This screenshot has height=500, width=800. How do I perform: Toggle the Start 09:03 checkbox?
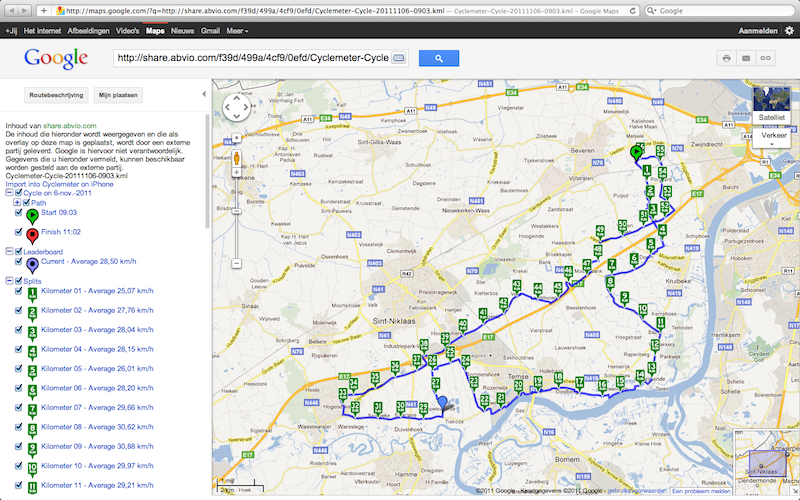click(18, 212)
